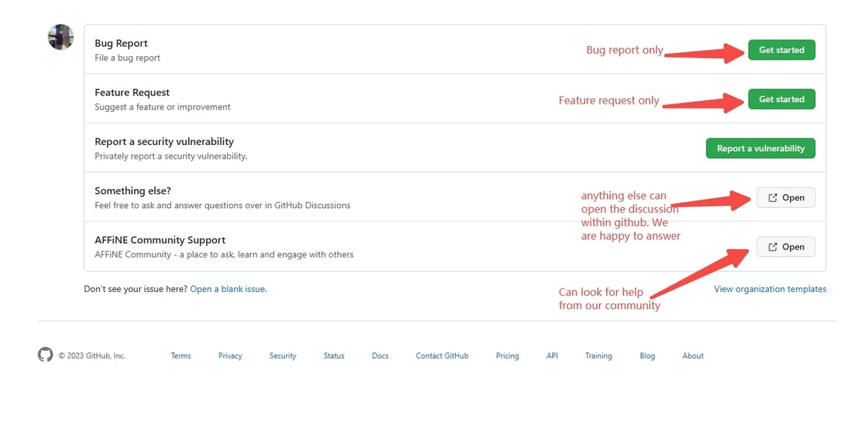Click the Report a security vulnerability title

click(164, 142)
